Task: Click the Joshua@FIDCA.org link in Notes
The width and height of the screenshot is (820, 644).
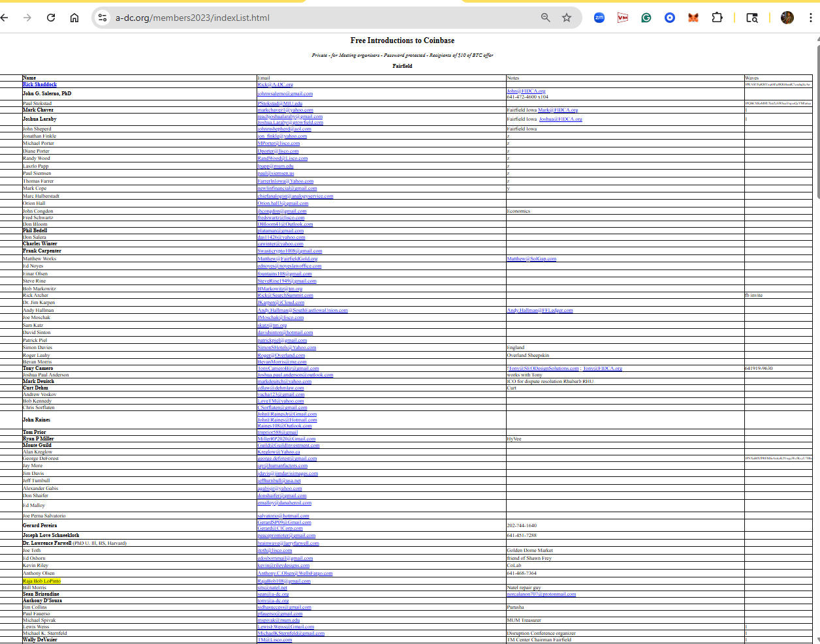Action: pyautogui.click(x=561, y=119)
